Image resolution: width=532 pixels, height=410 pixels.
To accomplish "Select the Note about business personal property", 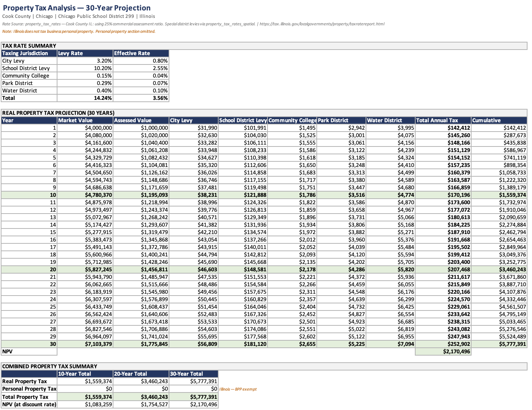I will [x=78, y=31].
